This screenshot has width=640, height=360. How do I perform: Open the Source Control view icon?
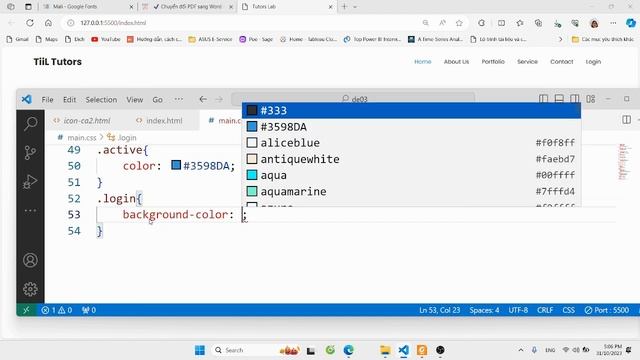click(x=30, y=153)
